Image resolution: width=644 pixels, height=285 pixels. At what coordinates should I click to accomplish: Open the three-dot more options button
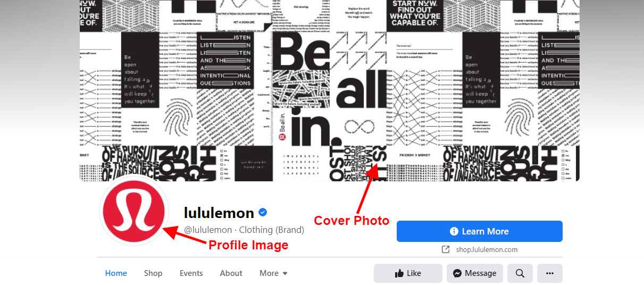[x=550, y=273]
